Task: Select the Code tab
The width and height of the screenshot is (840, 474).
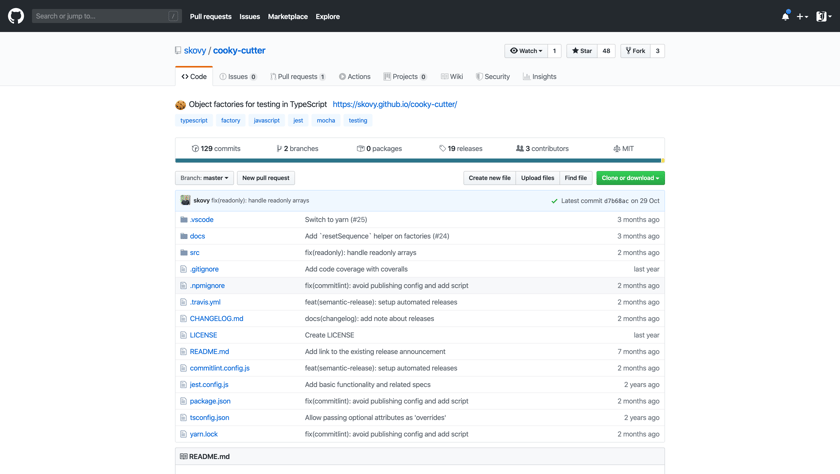Action: [194, 77]
